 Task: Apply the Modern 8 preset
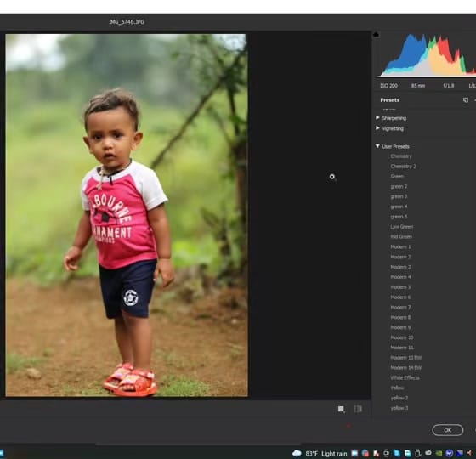(400, 317)
